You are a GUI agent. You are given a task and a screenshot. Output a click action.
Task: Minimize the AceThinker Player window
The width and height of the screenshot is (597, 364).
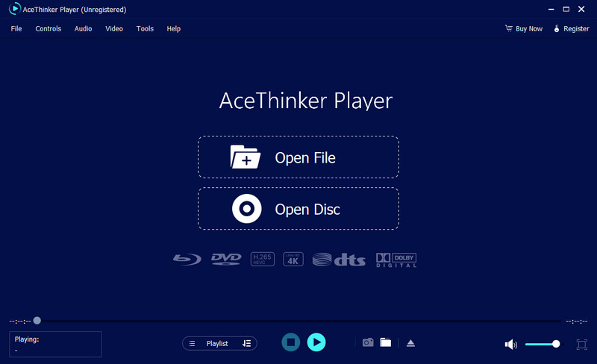pyautogui.click(x=551, y=9)
